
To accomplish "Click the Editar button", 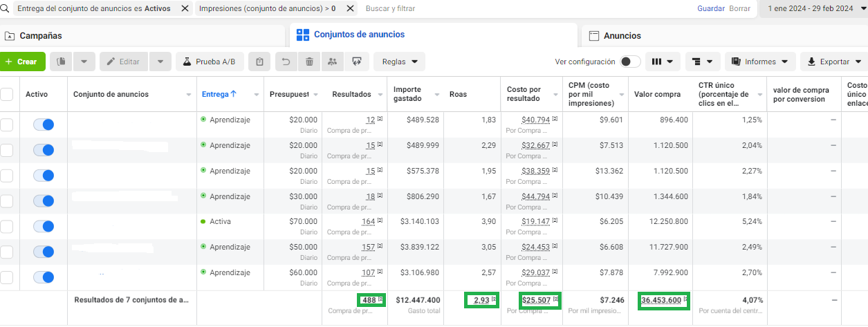I will [x=124, y=62].
